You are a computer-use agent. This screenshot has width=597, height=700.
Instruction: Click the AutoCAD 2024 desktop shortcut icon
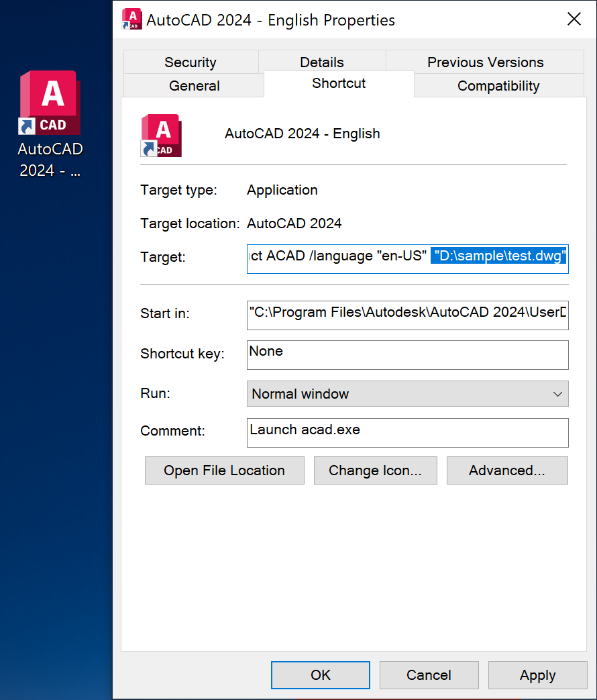tap(50, 103)
